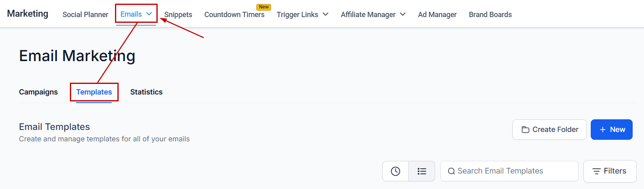Viewport: 644px width, 189px height.
Task: Navigate to Ad Manager
Action: tap(437, 15)
